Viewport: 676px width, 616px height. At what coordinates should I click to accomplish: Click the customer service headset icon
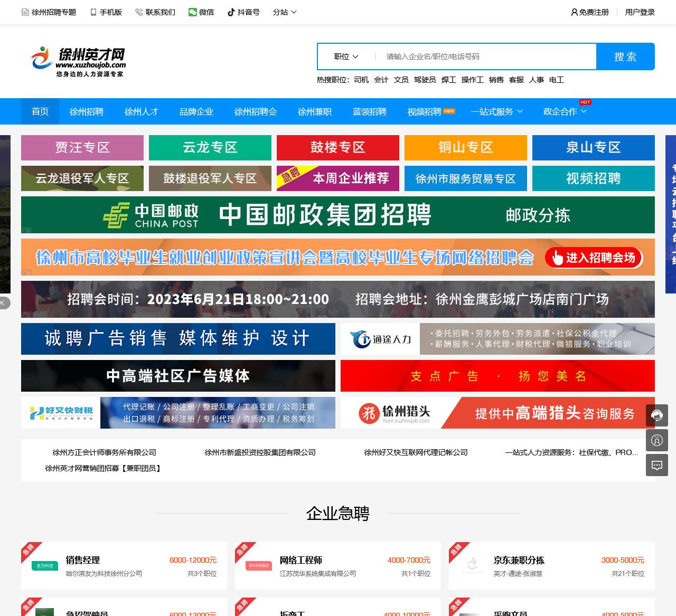(x=657, y=415)
